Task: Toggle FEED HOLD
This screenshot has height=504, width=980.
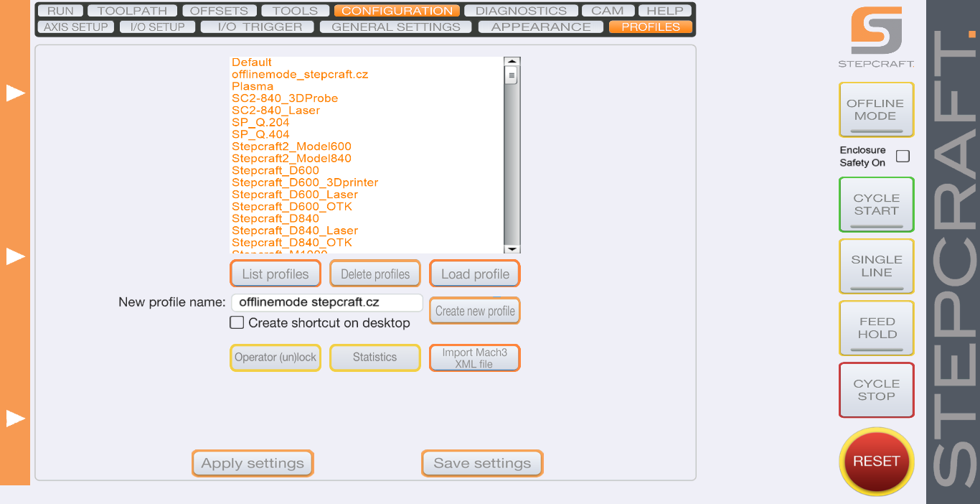Action: point(876,327)
